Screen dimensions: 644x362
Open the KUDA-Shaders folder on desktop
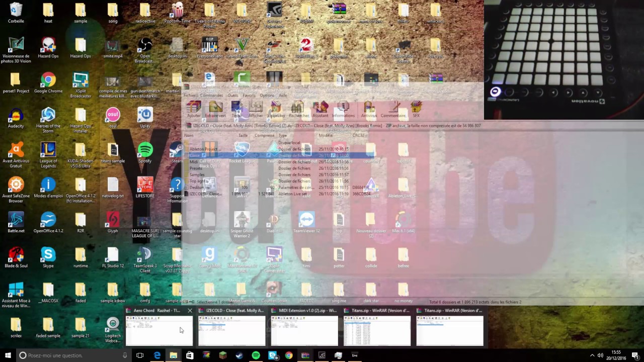coord(80,155)
